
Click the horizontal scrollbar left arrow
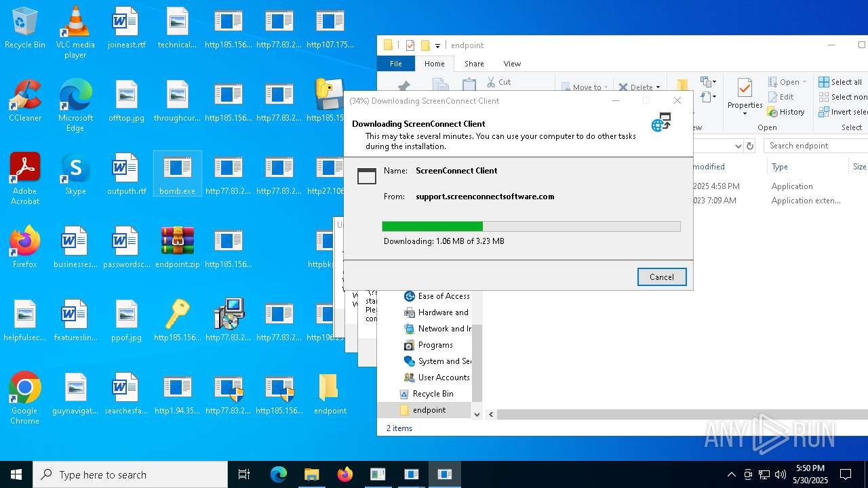pos(492,414)
